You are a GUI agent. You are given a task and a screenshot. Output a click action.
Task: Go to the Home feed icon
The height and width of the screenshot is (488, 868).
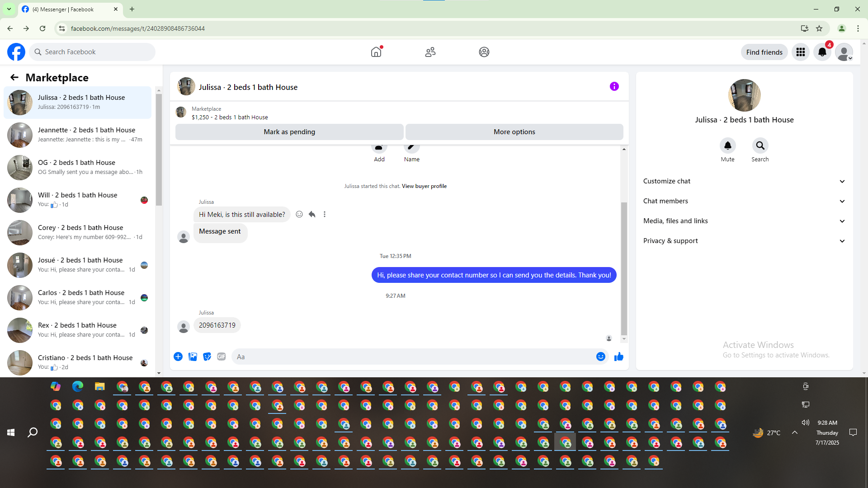[x=376, y=52]
